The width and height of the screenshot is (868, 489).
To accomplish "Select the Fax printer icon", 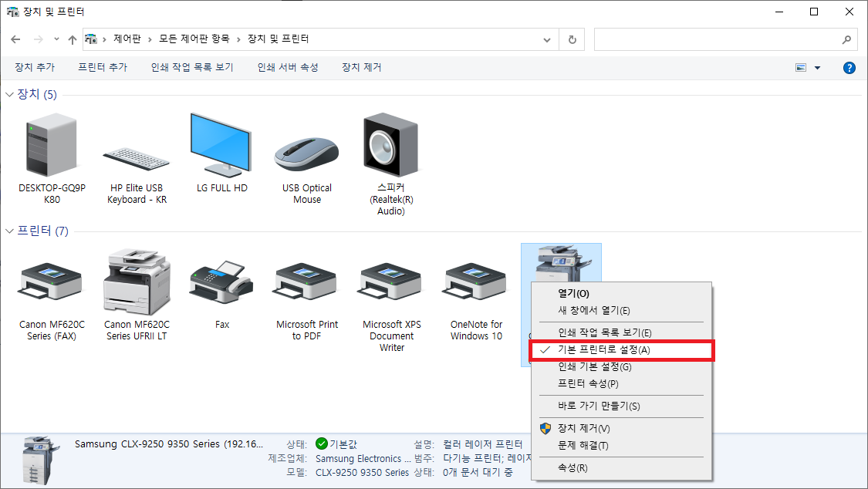I will click(x=221, y=282).
